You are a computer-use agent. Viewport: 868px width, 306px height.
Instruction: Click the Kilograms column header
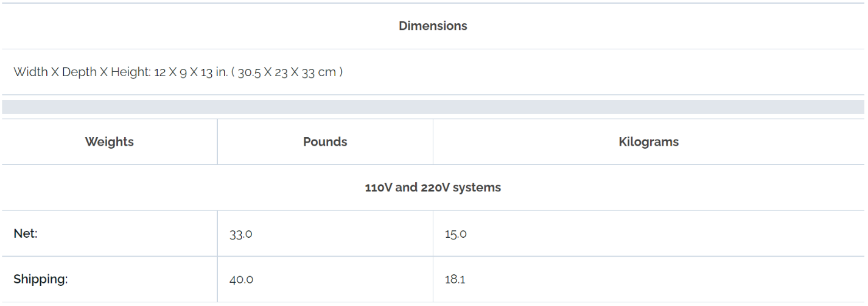pos(648,142)
